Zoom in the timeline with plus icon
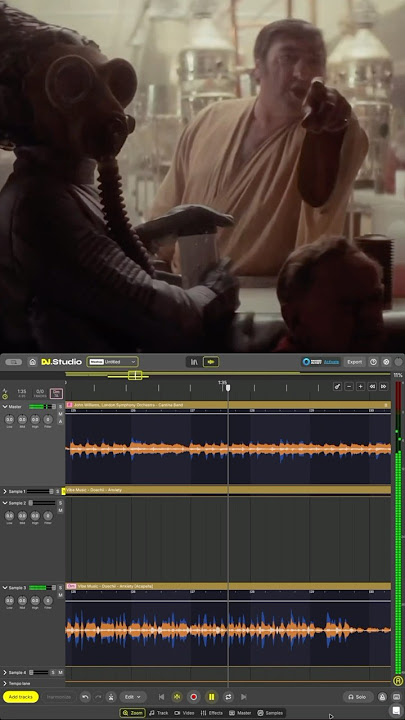 (360, 387)
